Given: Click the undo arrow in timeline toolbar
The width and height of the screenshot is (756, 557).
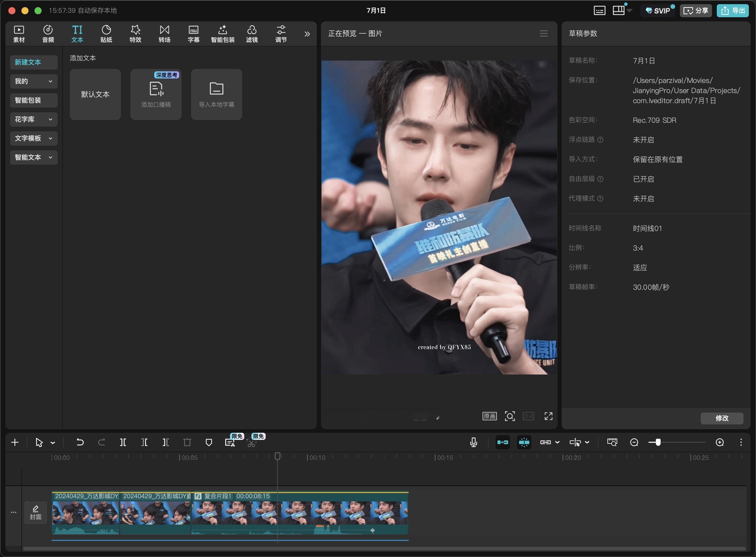Looking at the screenshot, I should pyautogui.click(x=80, y=442).
